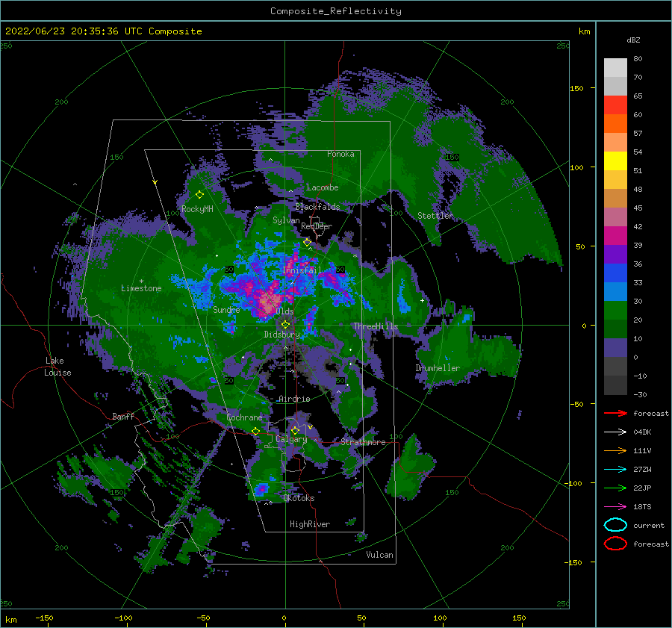Click the Olds city label
The image size is (672, 628).
point(284,311)
